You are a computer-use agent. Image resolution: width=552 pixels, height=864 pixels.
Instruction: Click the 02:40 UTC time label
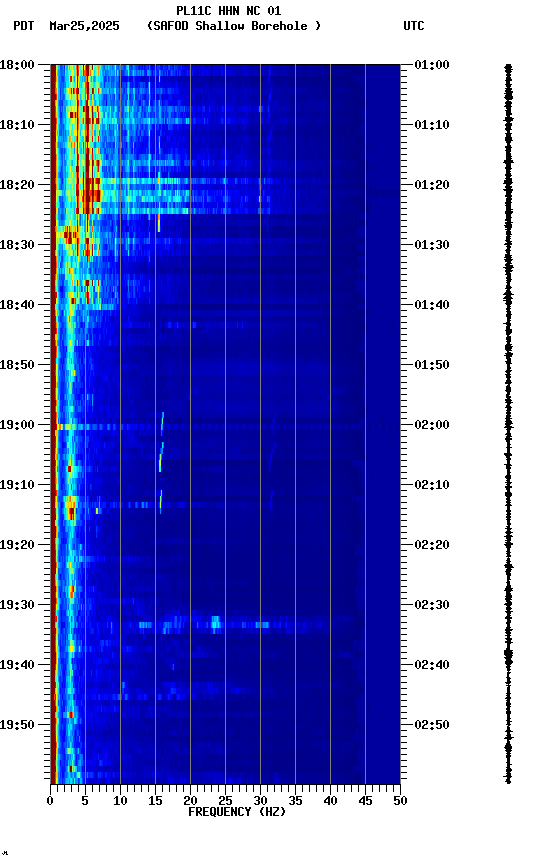pos(432,665)
